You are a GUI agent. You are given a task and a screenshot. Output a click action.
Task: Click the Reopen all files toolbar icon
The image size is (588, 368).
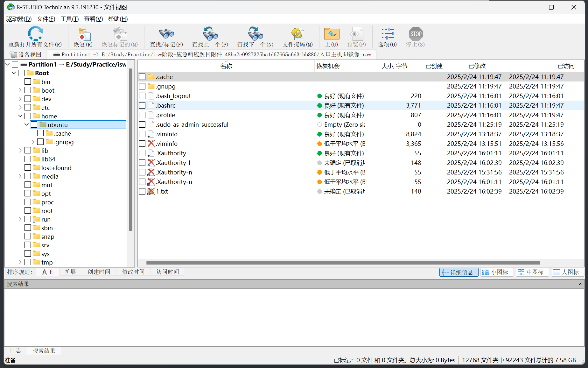coord(35,33)
